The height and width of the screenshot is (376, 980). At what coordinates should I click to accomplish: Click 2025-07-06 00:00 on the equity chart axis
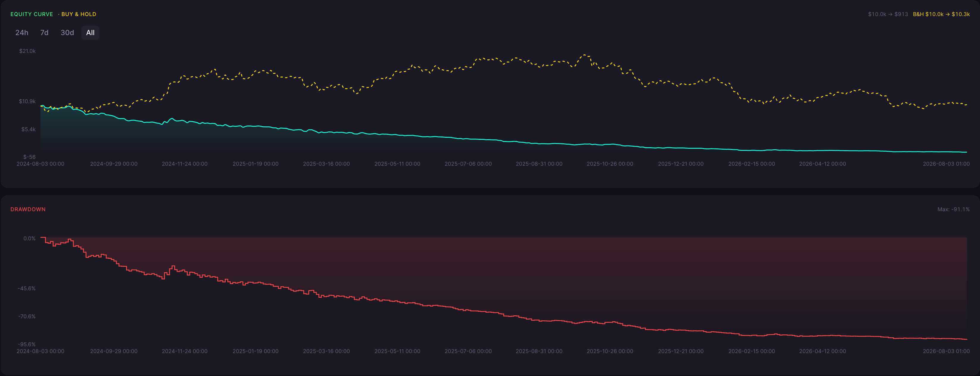pyautogui.click(x=468, y=164)
